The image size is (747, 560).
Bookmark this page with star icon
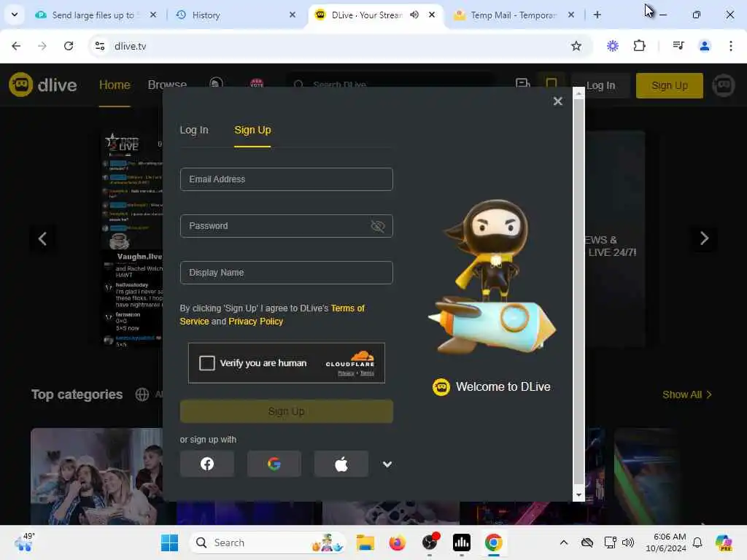576,46
